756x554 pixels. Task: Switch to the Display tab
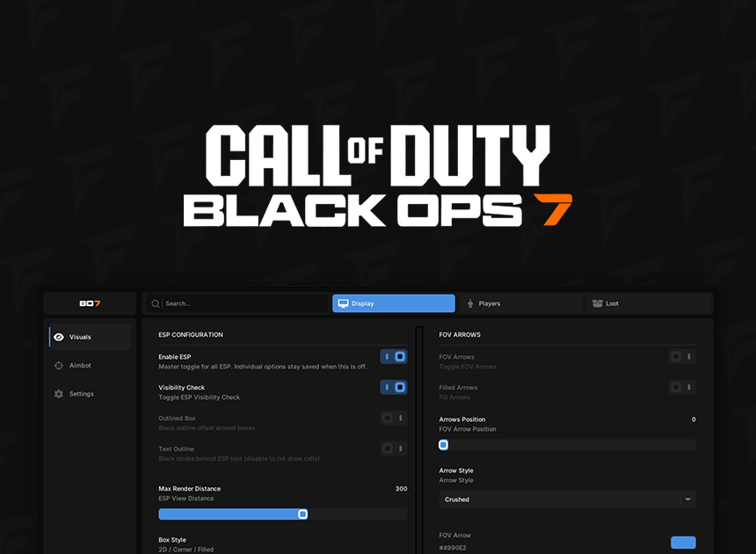pos(394,303)
